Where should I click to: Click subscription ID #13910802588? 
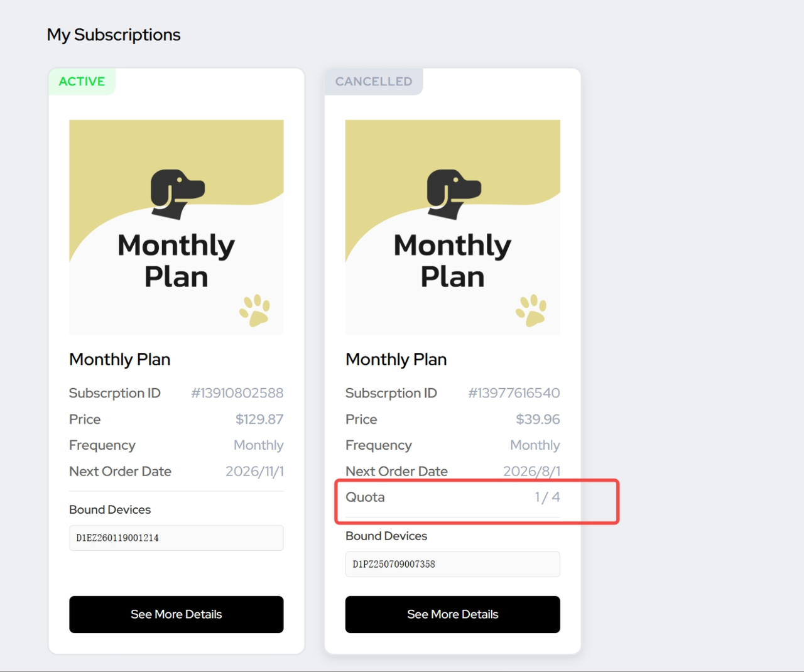[x=237, y=393]
